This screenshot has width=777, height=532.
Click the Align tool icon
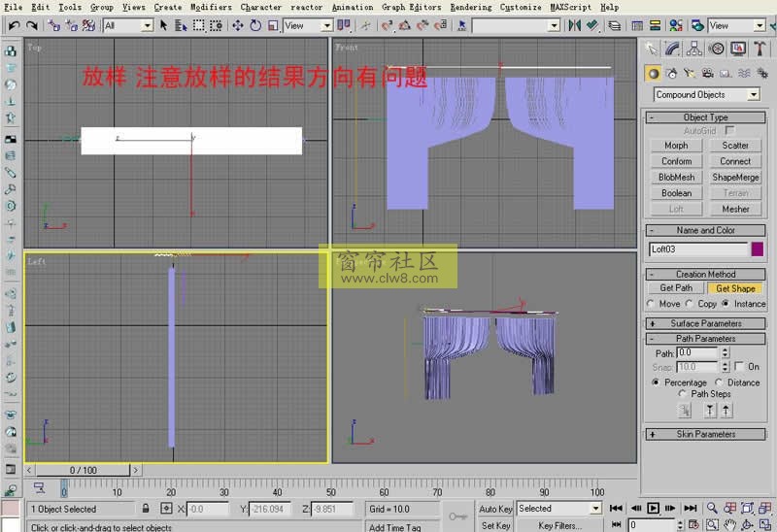coord(592,25)
